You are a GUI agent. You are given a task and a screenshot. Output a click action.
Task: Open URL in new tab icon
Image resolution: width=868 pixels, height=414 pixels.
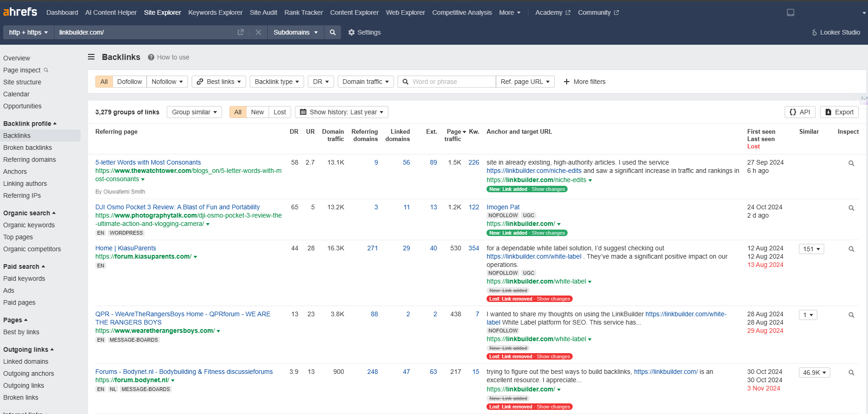coord(240,32)
